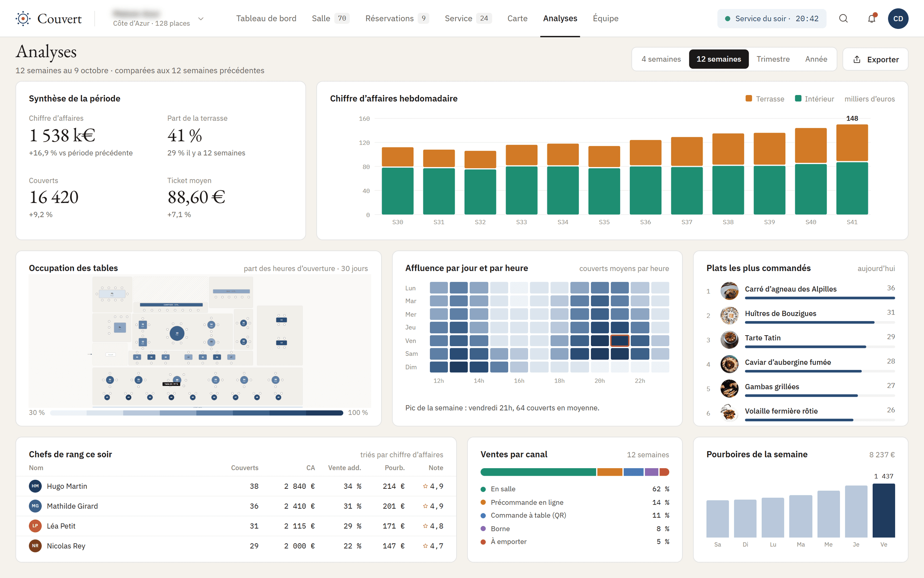Select the 4 semaines period
Viewport: 924px width, 578px height.
pos(661,59)
